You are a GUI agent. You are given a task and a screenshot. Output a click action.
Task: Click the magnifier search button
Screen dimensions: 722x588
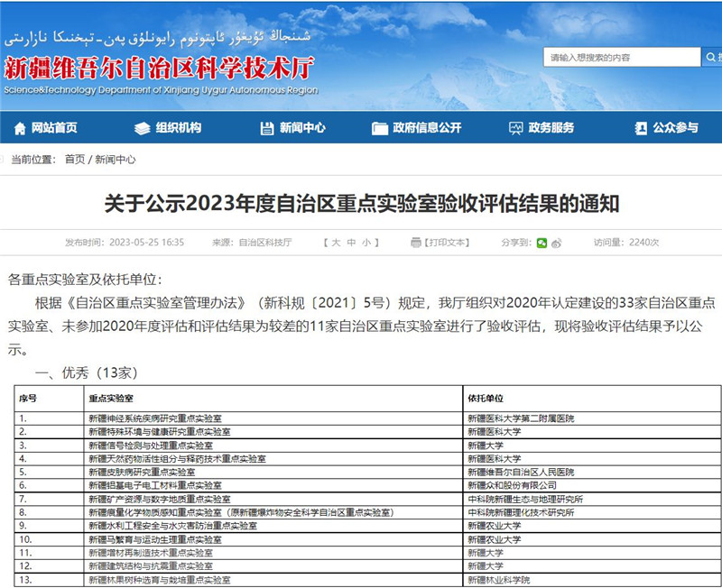pyautogui.click(x=711, y=57)
